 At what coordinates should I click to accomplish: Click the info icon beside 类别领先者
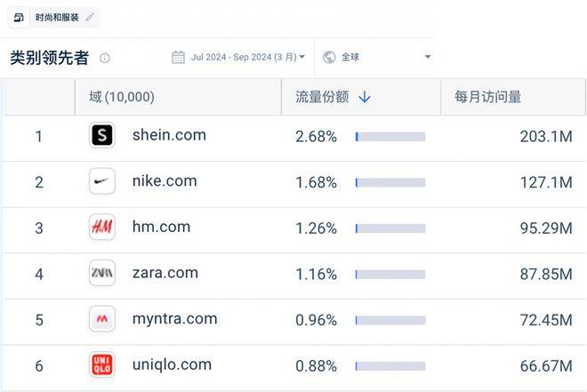(x=105, y=59)
